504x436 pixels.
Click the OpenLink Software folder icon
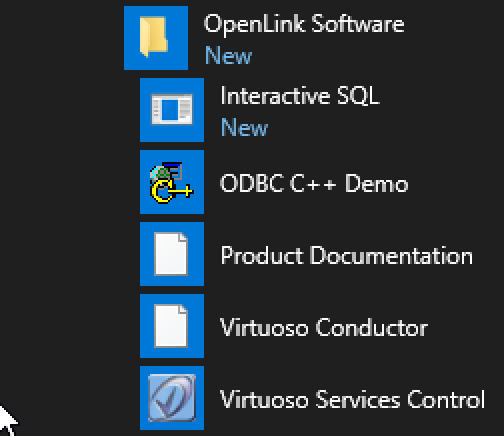pyautogui.click(x=156, y=38)
